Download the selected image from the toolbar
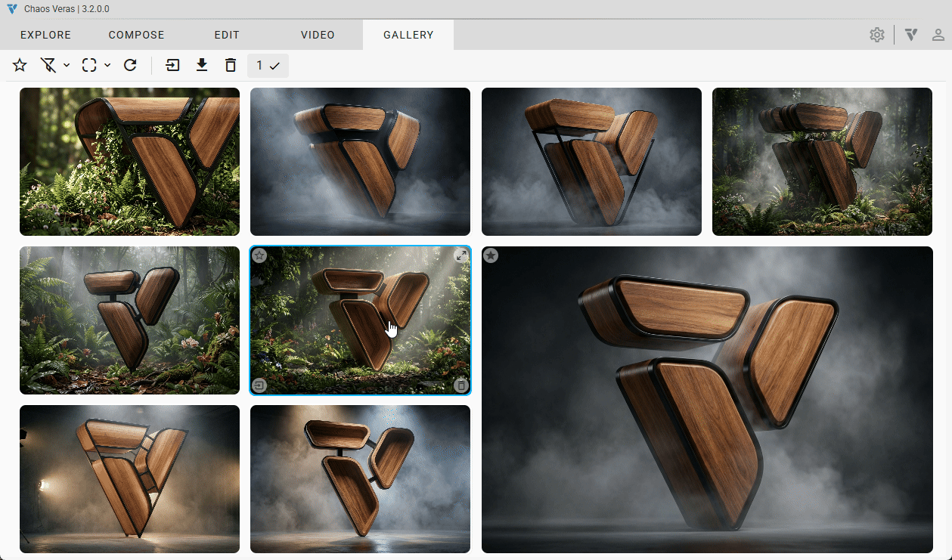Screen dimensions: 952x560 point(202,66)
